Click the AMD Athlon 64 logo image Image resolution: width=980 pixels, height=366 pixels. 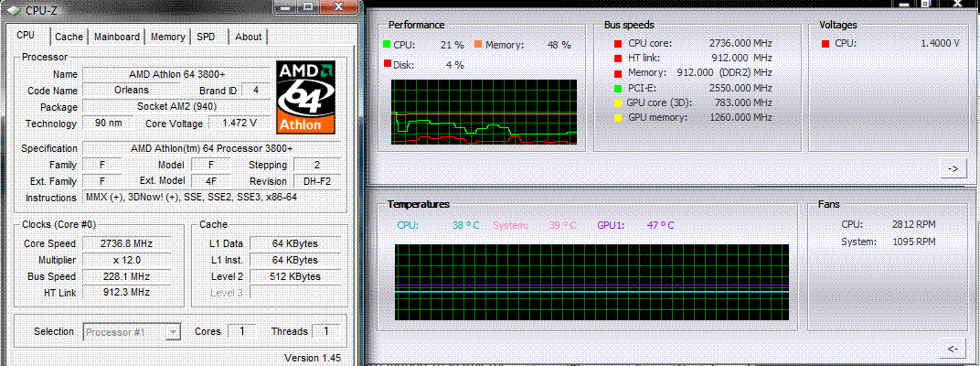tap(306, 98)
